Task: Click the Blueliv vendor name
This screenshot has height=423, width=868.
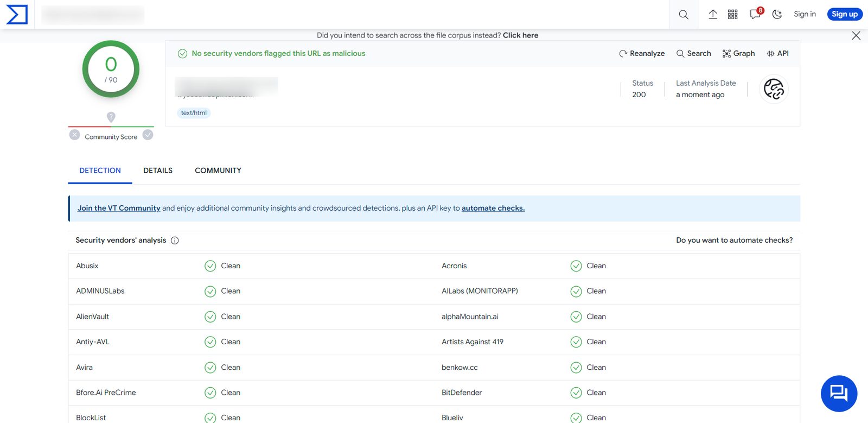Action: tap(452, 418)
